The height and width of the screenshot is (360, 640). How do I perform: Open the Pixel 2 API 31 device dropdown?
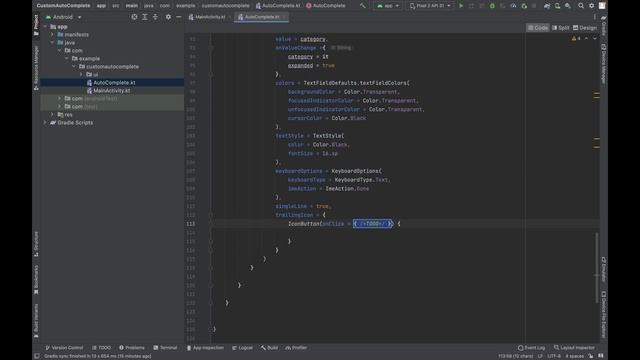(x=430, y=6)
